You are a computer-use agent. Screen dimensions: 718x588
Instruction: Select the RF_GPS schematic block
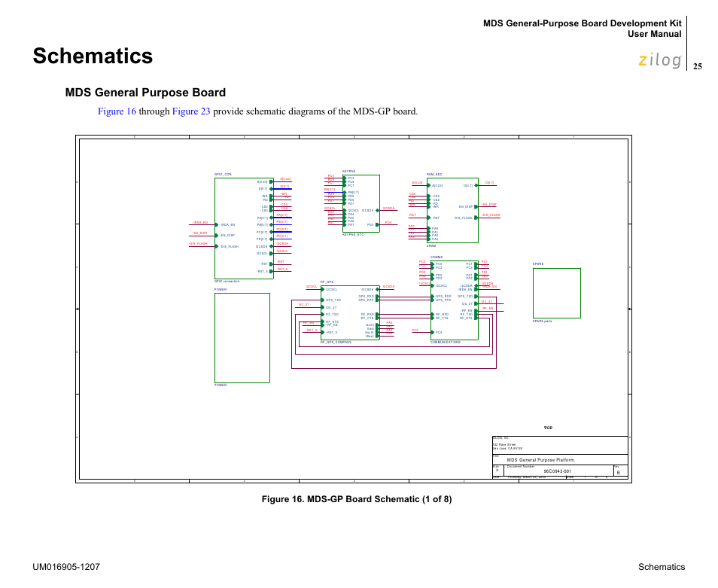click(x=350, y=312)
